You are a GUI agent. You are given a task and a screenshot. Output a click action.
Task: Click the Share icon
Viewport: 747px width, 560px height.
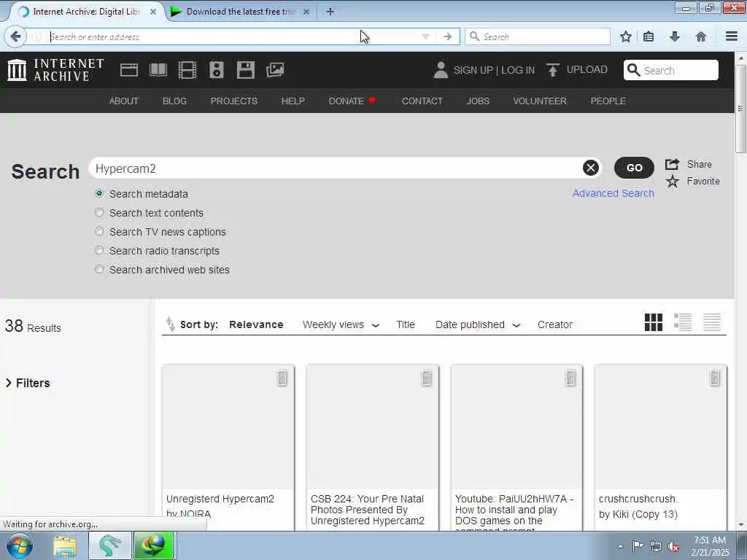[672, 164]
